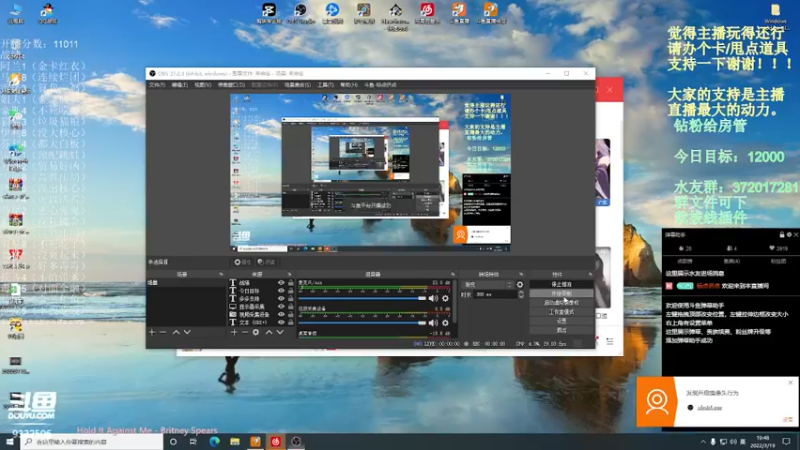Click 开始录制 start recording button
The image size is (800, 450).
click(x=561, y=293)
